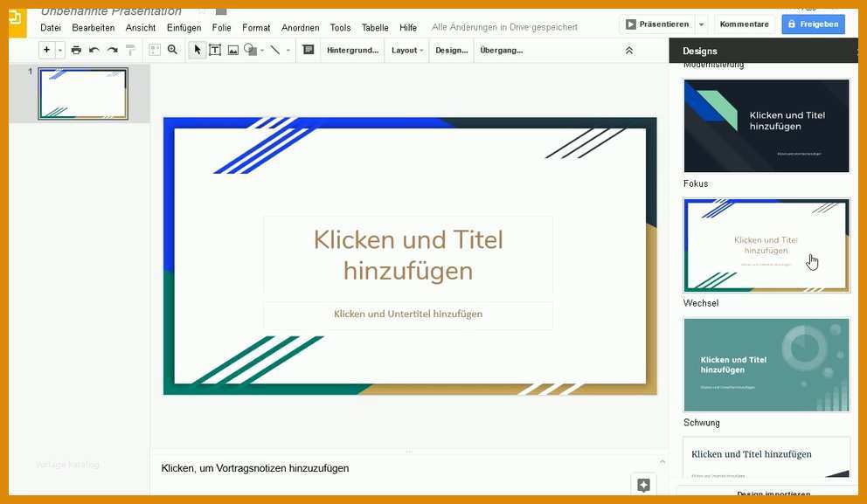Choose the Schwung design thumbnail

[x=766, y=365]
